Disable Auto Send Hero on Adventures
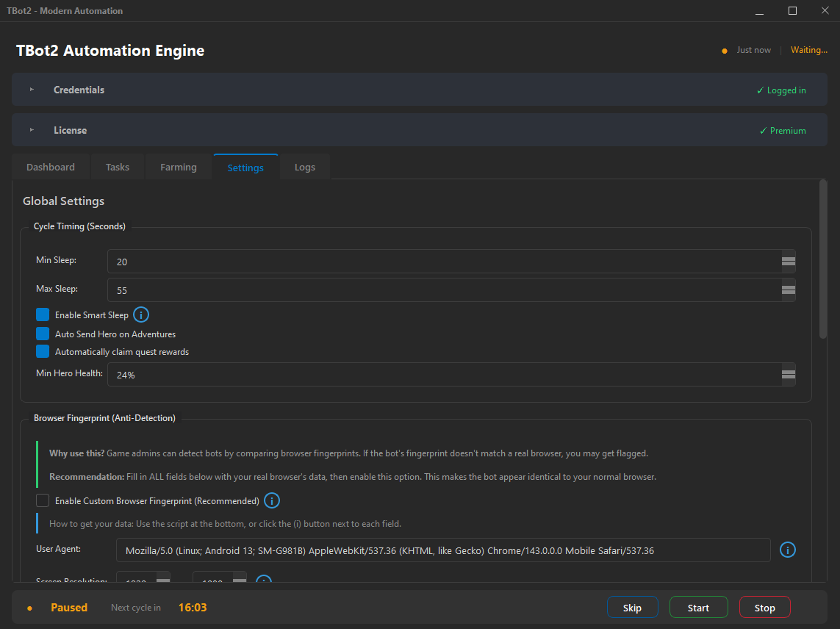The width and height of the screenshot is (840, 629). (42, 334)
